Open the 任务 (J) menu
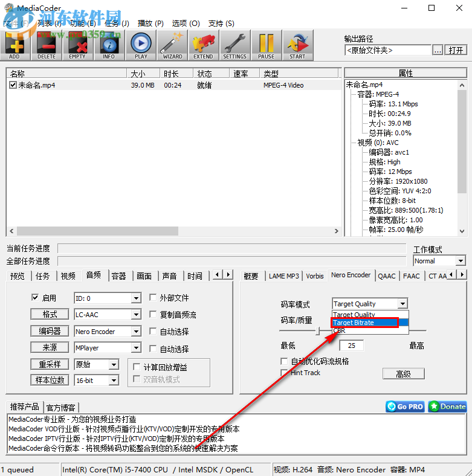 pos(117,24)
